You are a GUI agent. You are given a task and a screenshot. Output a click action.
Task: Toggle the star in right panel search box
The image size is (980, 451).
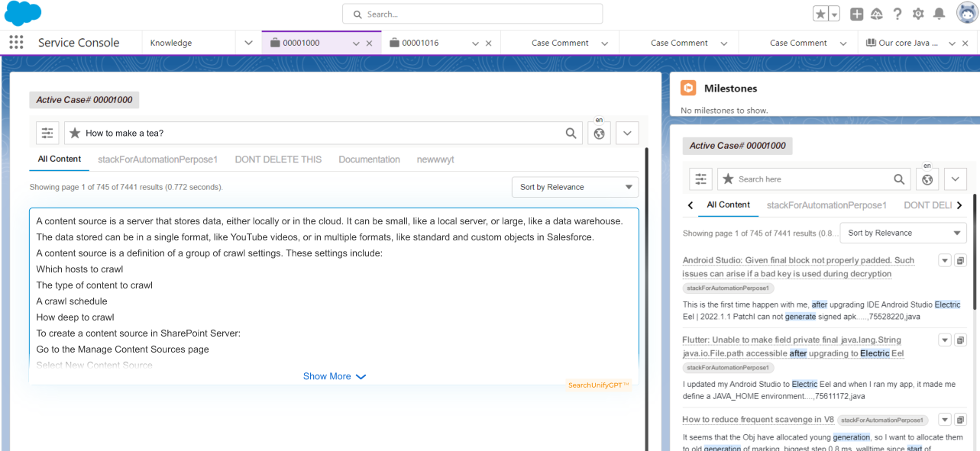(x=728, y=179)
